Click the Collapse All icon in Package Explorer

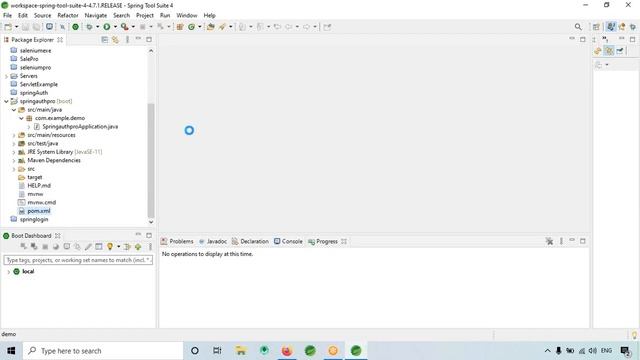coord(104,40)
